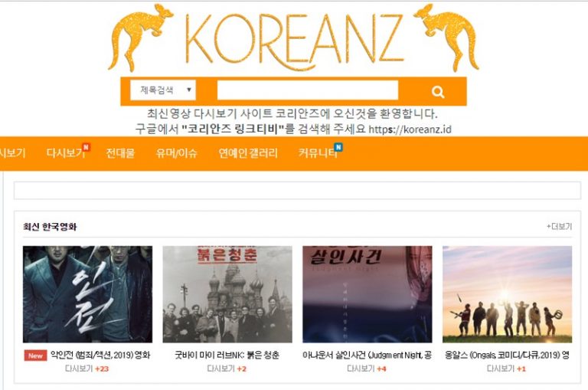588x390 pixels.
Task: Click the red N badge on 다시보기
Action: (87, 147)
